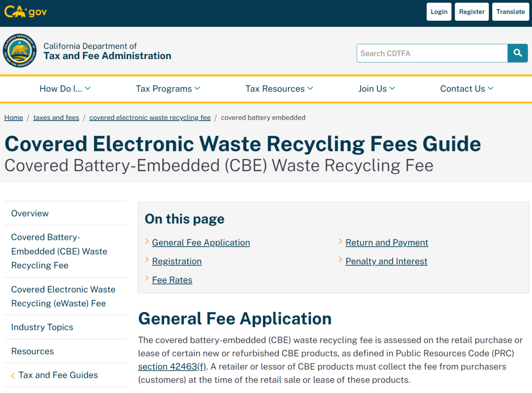Jump to the General Fee Application section
The width and height of the screenshot is (532, 393).
coord(201,242)
